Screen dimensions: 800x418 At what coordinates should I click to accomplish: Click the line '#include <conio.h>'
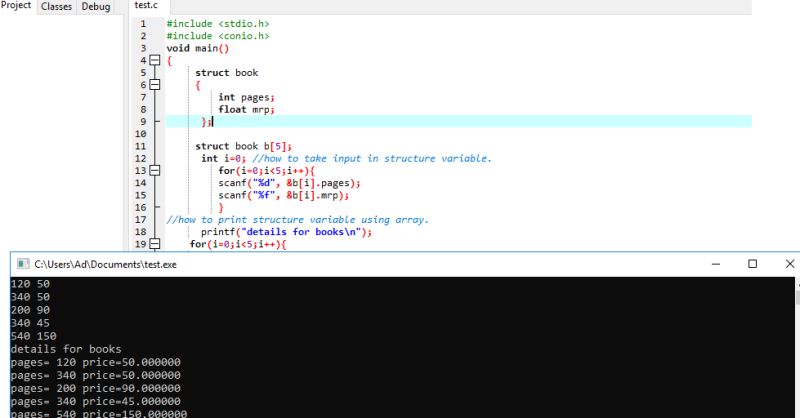(x=218, y=36)
